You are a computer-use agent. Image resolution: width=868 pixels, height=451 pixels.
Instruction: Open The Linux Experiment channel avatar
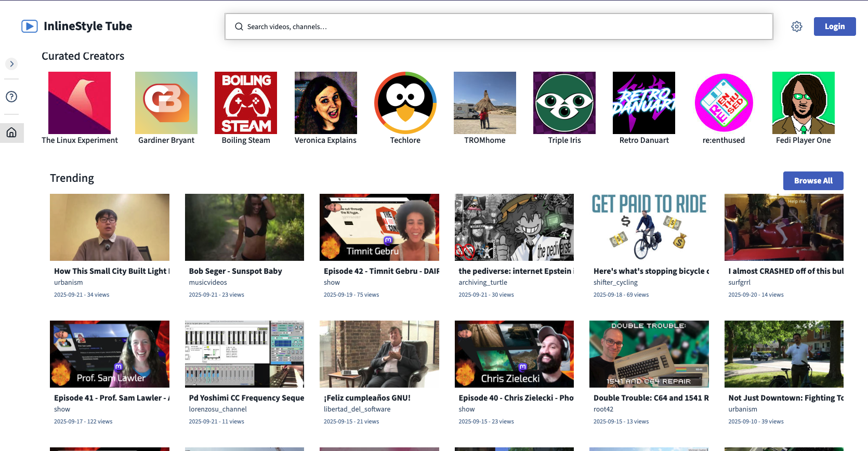tap(80, 103)
